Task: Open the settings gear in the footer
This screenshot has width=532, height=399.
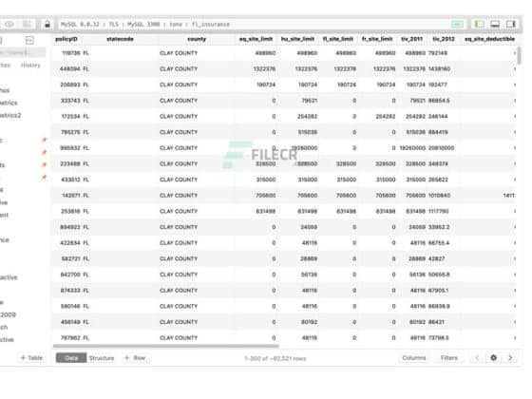Action: tap(494, 357)
